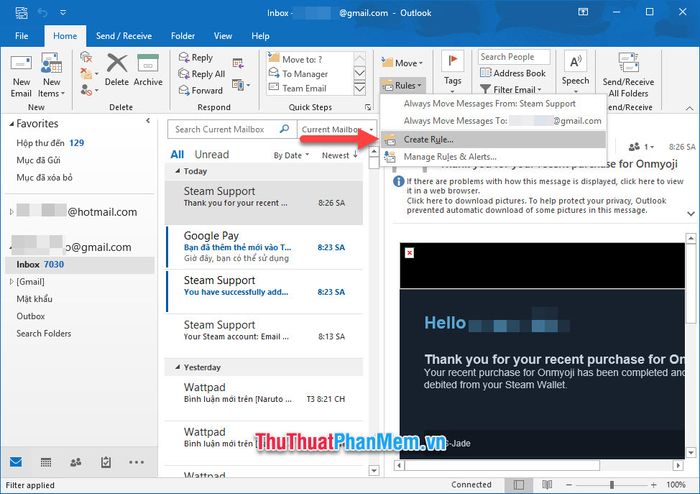Toggle Newest sort order
Viewport: 700px width, 494px height.
340,155
